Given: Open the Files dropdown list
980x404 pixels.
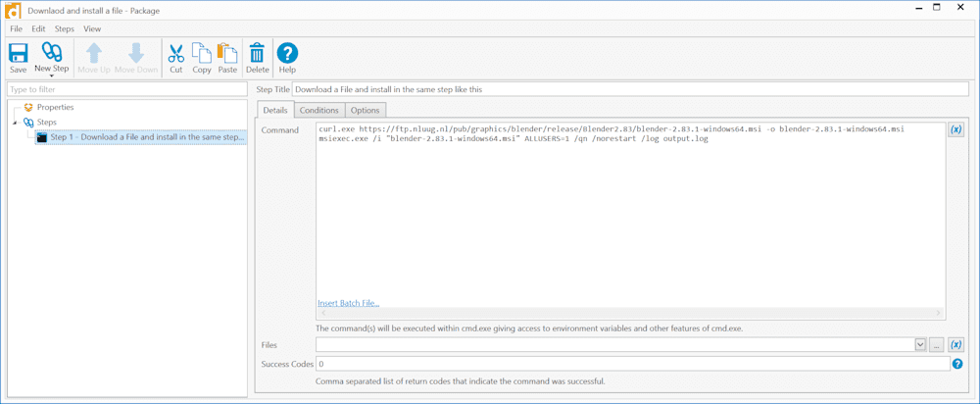Looking at the screenshot, I should [x=919, y=344].
